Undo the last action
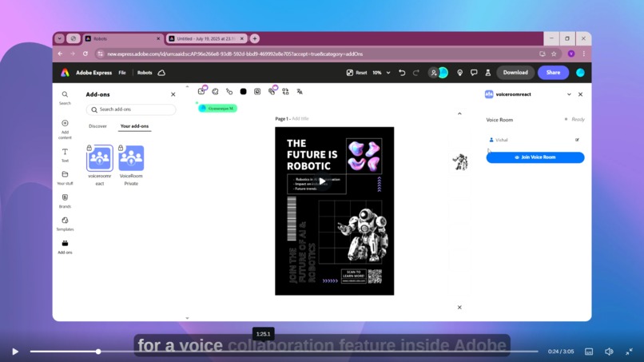Viewport: 644px width, 362px height. coord(402,73)
